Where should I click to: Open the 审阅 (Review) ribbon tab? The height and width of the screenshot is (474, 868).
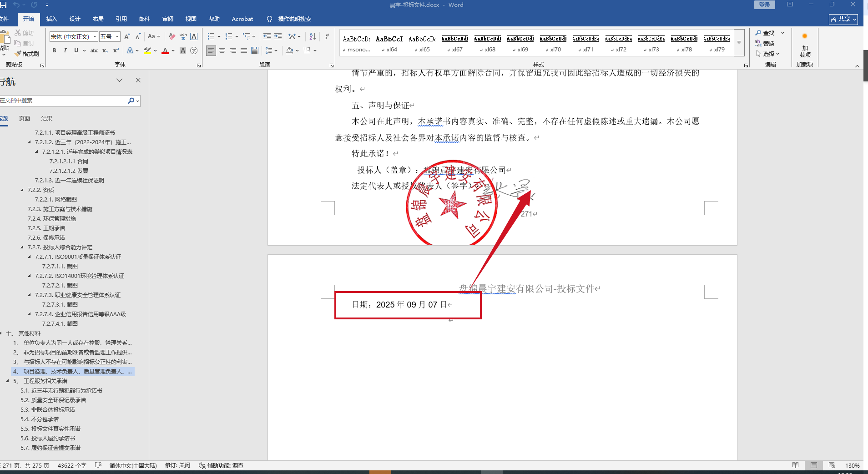(168, 19)
